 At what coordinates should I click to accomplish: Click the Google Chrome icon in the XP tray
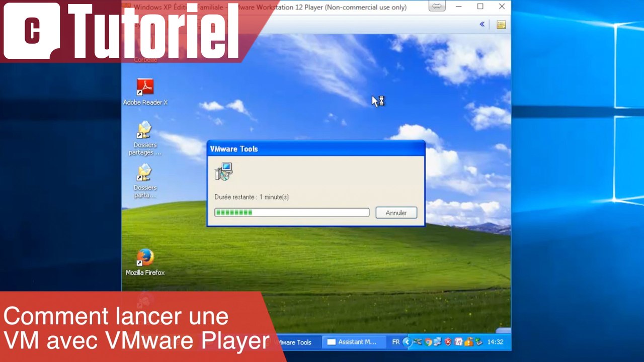click(428, 342)
